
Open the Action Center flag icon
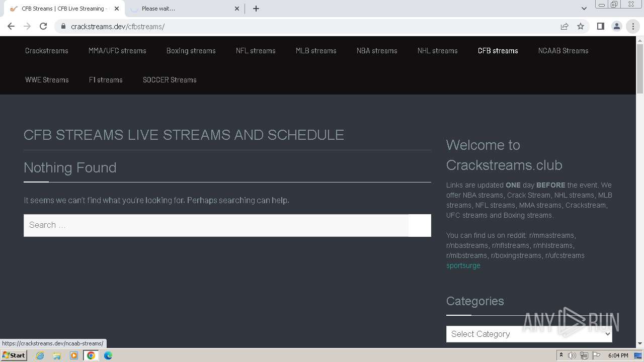pos(596,355)
